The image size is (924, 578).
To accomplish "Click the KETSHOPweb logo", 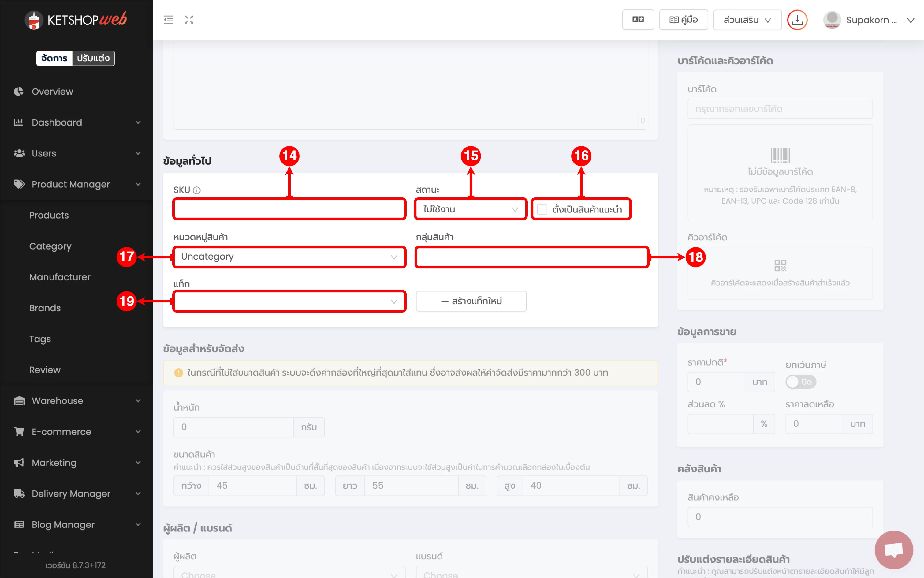I will (x=76, y=20).
